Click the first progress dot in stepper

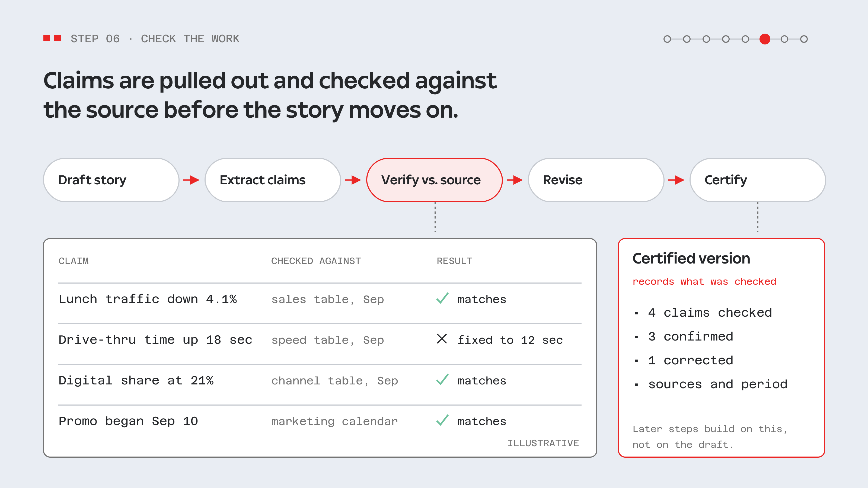(x=667, y=39)
